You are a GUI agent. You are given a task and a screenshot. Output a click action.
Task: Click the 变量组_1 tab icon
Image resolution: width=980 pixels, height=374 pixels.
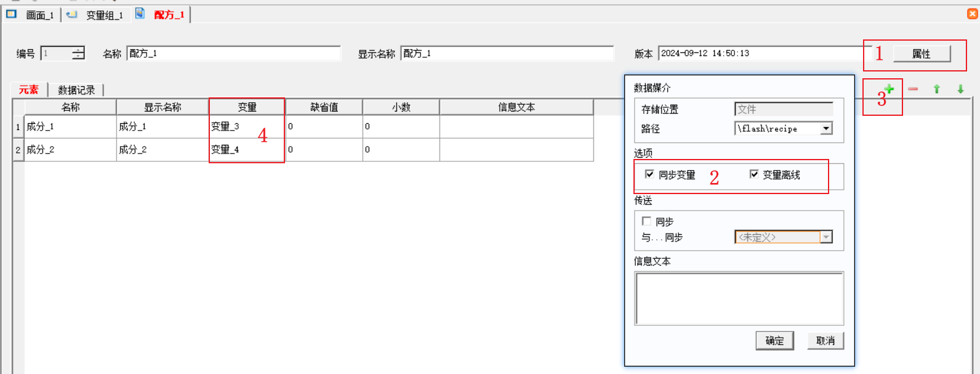[x=72, y=14]
